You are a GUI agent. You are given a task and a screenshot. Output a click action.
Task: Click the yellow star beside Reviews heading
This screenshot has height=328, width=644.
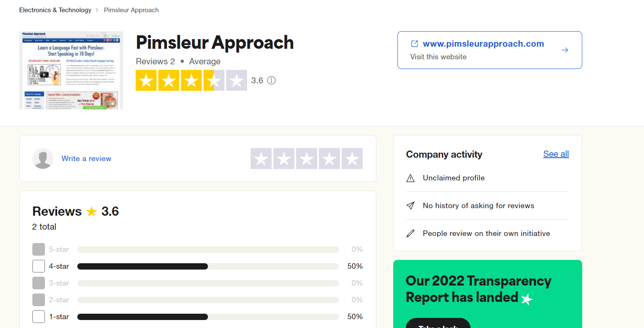(92, 212)
